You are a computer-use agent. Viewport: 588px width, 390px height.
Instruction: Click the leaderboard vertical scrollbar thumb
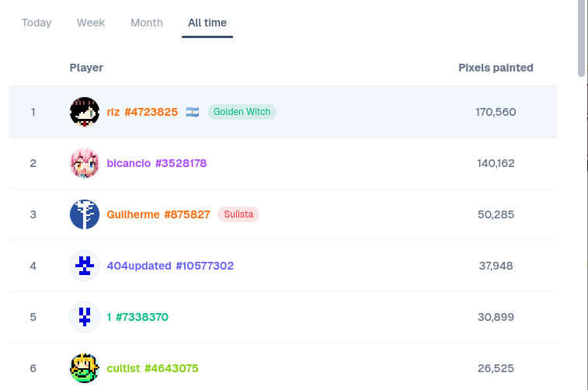pyautogui.click(x=582, y=38)
